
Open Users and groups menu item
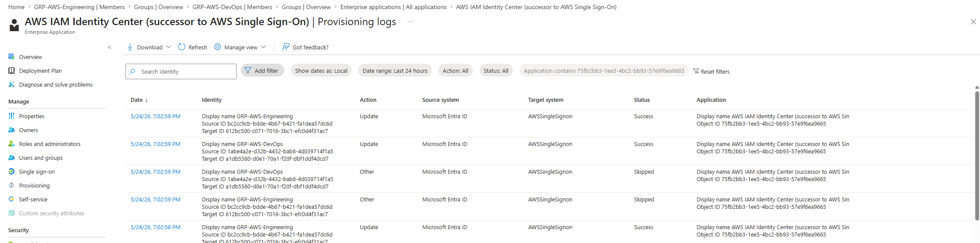[x=41, y=158]
